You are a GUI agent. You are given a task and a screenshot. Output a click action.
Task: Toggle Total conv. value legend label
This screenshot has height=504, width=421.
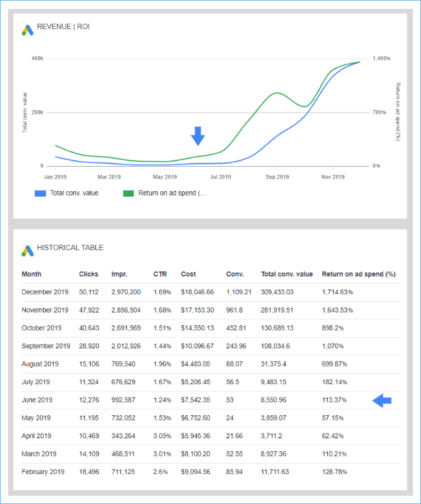click(x=74, y=193)
